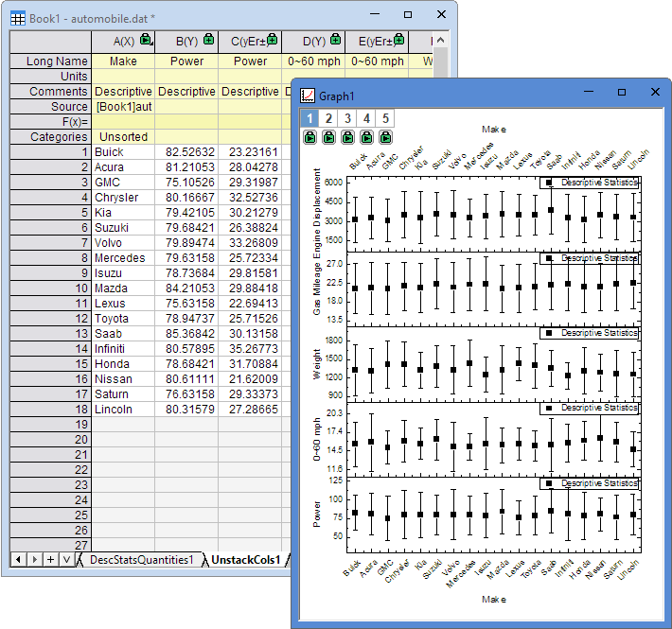Screen dimensions: 672x629
Task: Select column header A(X)
Action: tap(123, 41)
